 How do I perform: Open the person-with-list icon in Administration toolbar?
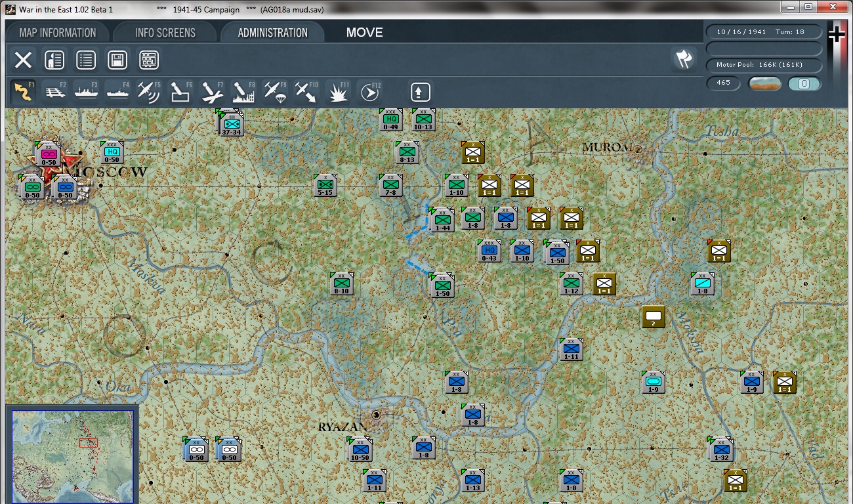[54, 60]
